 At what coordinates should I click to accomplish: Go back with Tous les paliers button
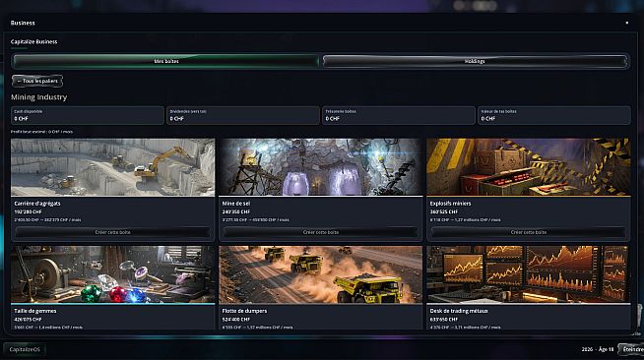(37, 82)
